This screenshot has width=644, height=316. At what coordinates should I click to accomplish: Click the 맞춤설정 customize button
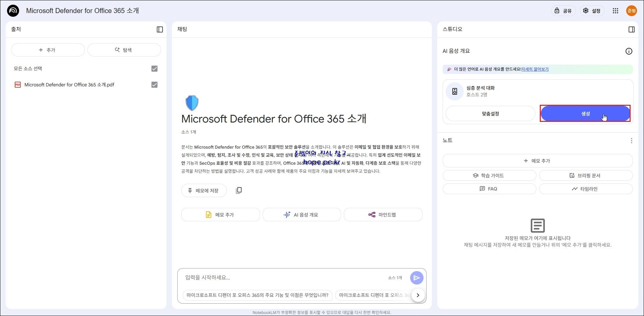tap(491, 114)
